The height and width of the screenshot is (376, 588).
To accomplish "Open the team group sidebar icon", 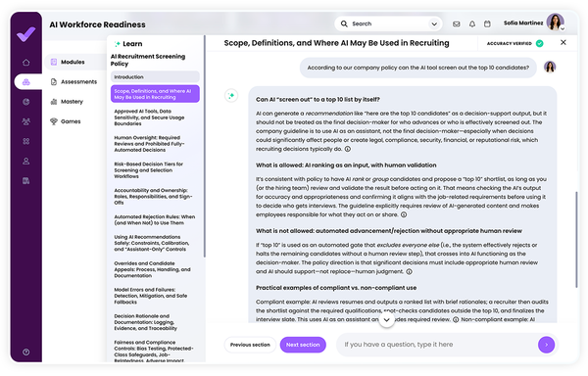I will point(25,121).
